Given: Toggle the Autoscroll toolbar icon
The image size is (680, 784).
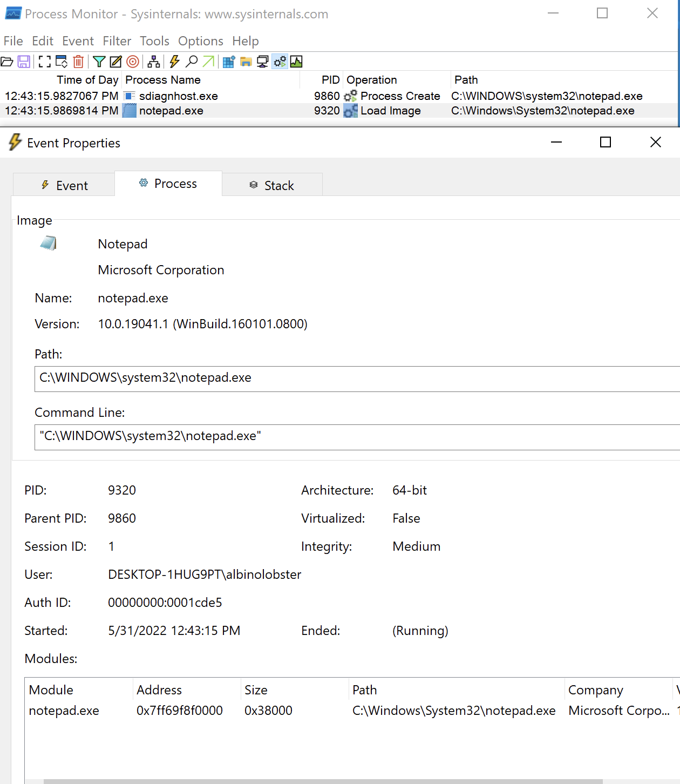Looking at the screenshot, I should [62, 62].
